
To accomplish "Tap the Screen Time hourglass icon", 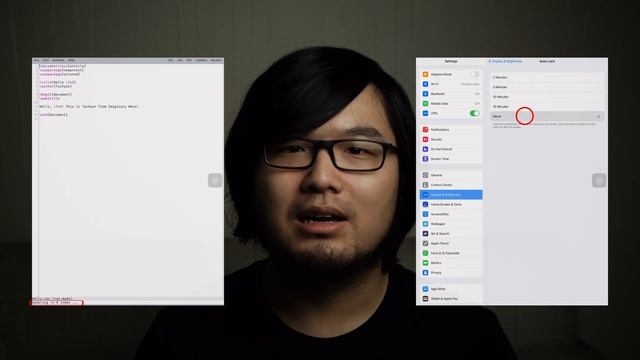I will [x=425, y=159].
